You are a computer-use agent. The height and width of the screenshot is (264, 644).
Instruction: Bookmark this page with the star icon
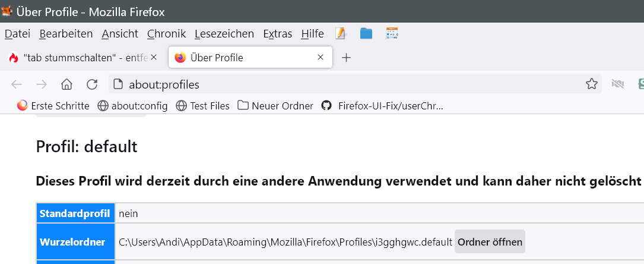click(591, 84)
